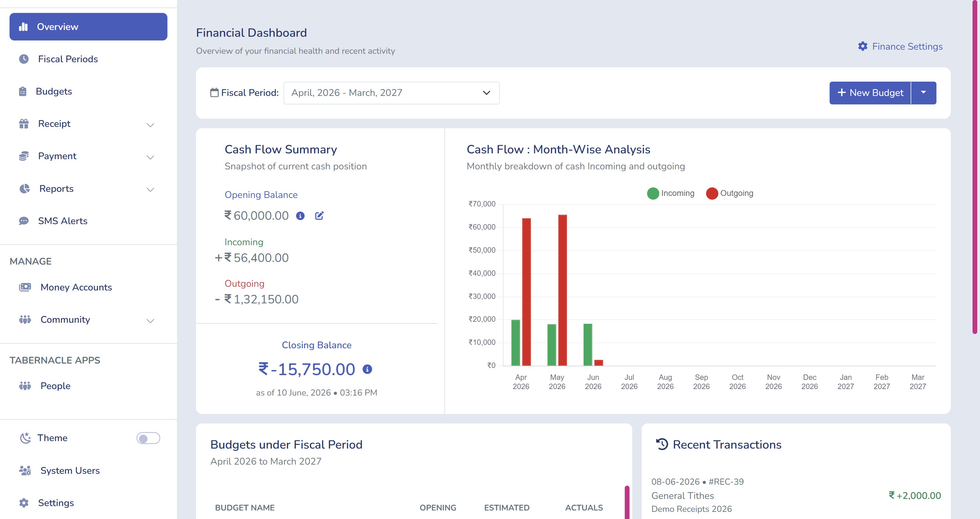Click the info icon next to ₹60,000.00

(300, 216)
